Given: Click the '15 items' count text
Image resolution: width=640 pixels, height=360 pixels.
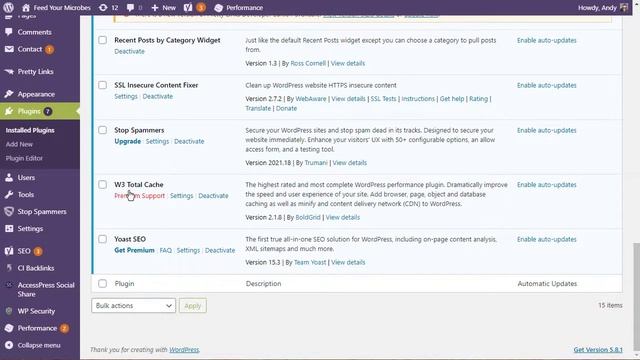Looking at the screenshot, I should (x=610, y=305).
